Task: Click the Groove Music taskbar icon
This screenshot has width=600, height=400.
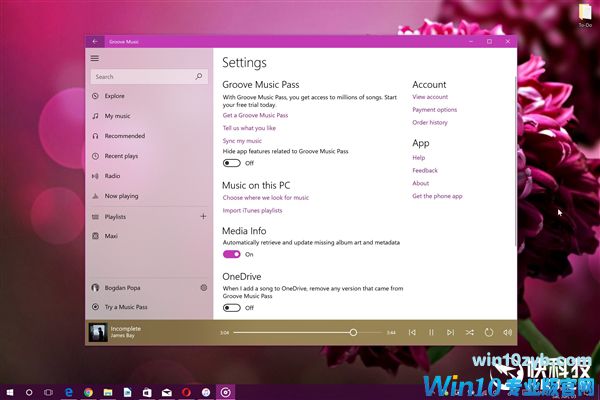Action: point(225,392)
